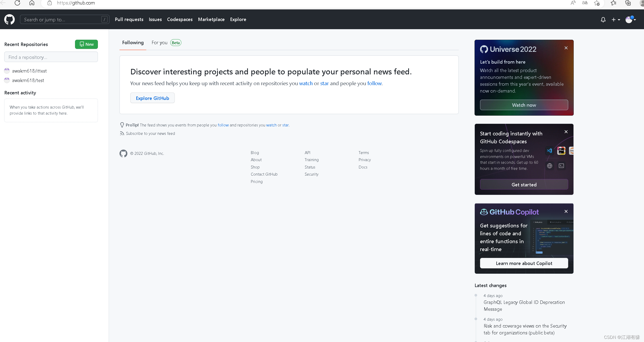Screen dimensions: 644x342
Task: Click the GitHub Octocat home icon
Action: (9, 19)
